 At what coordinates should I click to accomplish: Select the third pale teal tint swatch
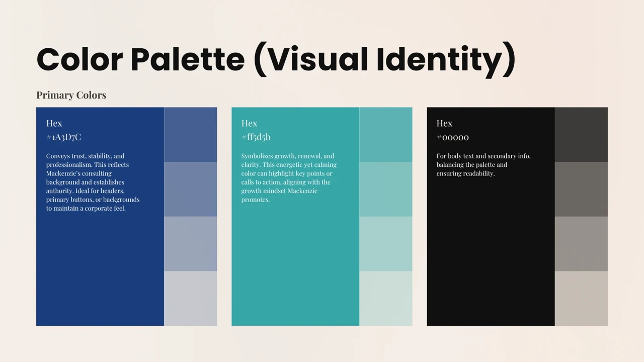click(x=386, y=244)
